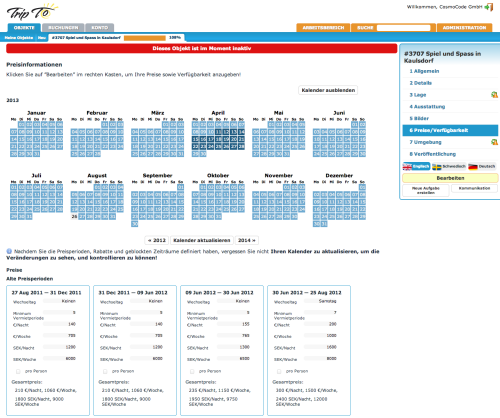The width and height of the screenshot is (500, 418).
Task: Click the Dezember month heading
Action: pos(339,175)
